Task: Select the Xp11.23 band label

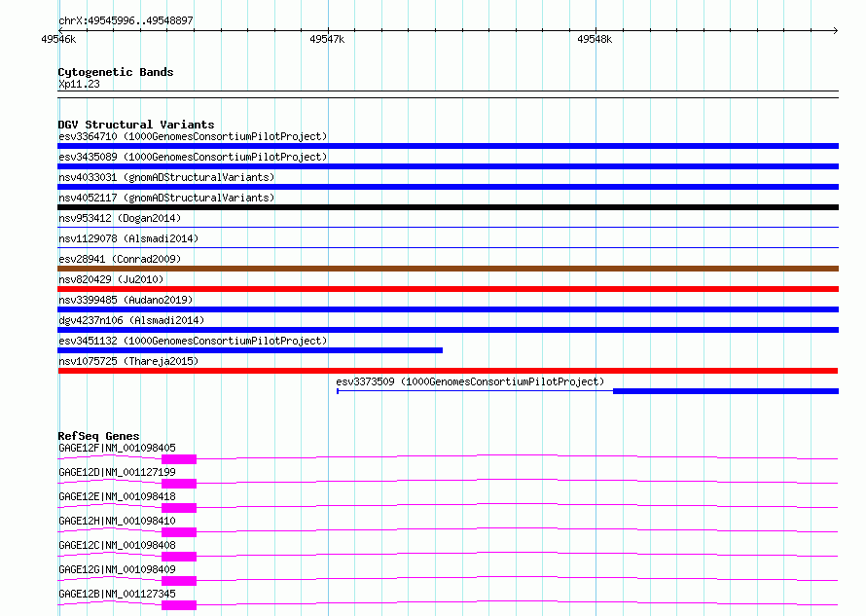Action: [x=79, y=84]
